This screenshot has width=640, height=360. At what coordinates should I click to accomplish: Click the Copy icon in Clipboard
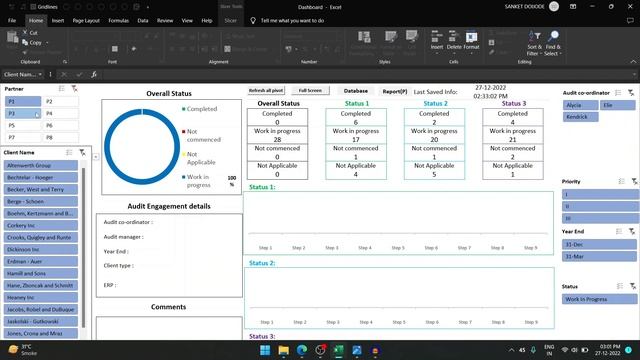25,42
